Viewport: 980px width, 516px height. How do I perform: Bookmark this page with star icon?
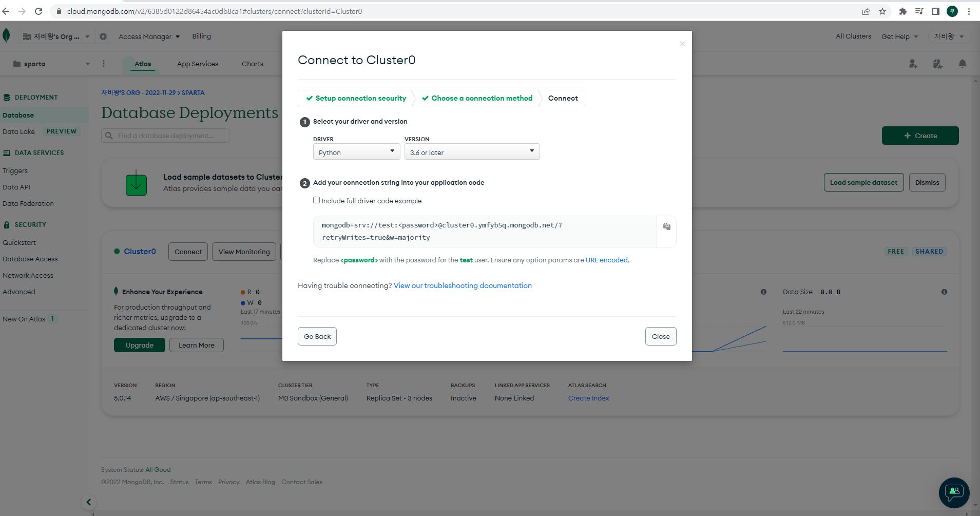tap(882, 11)
